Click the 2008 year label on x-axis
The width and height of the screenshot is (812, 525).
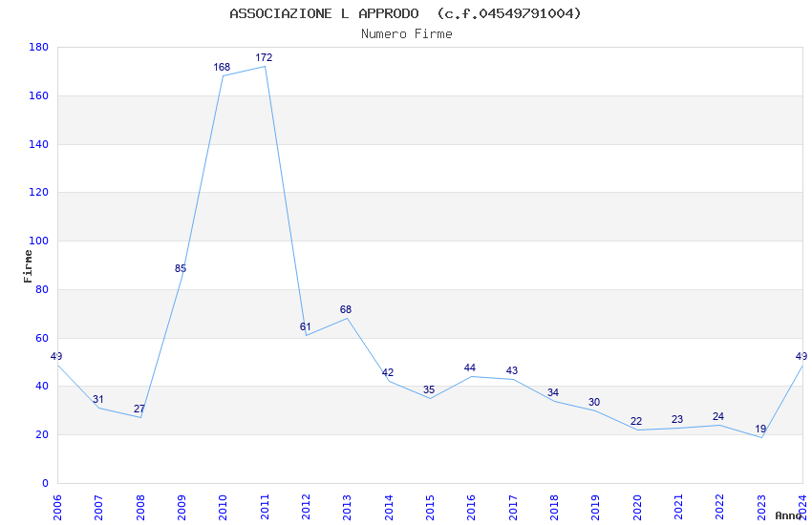coord(140,507)
